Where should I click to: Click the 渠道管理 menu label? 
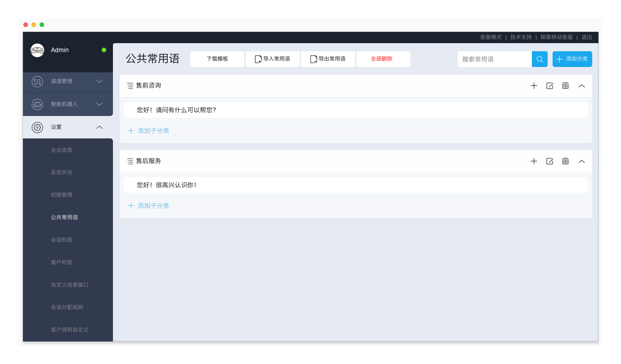click(x=62, y=81)
